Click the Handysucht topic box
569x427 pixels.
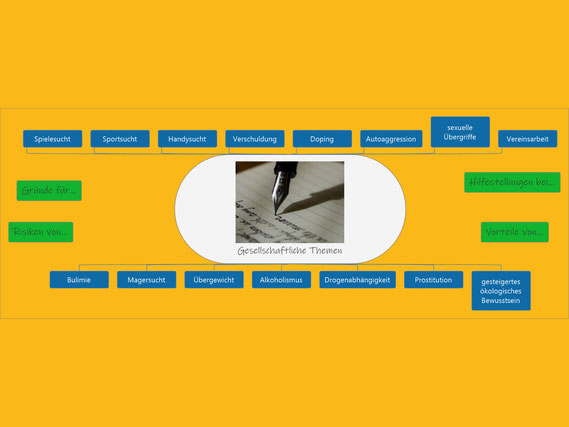(x=187, y=139)
